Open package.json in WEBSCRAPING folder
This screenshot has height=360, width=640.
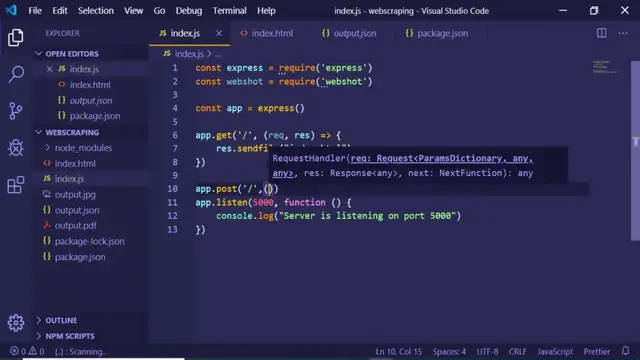point(80,257)
